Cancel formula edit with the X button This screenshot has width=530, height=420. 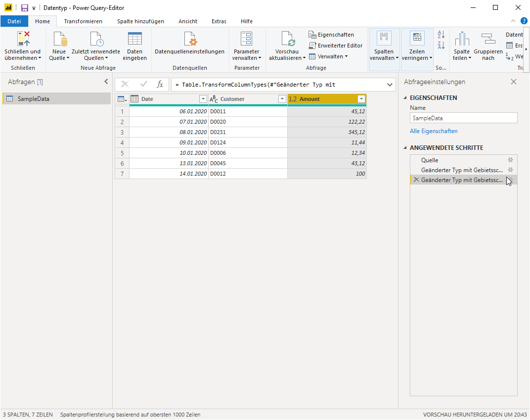pos(125,85)
